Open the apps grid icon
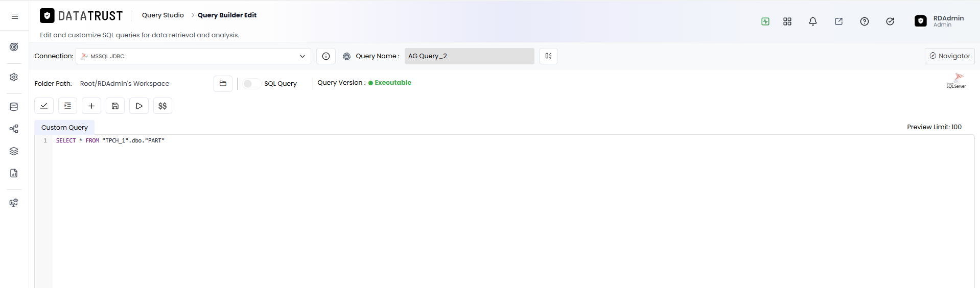This screenshot has height=288, width=980. click(x=787, y=21)
